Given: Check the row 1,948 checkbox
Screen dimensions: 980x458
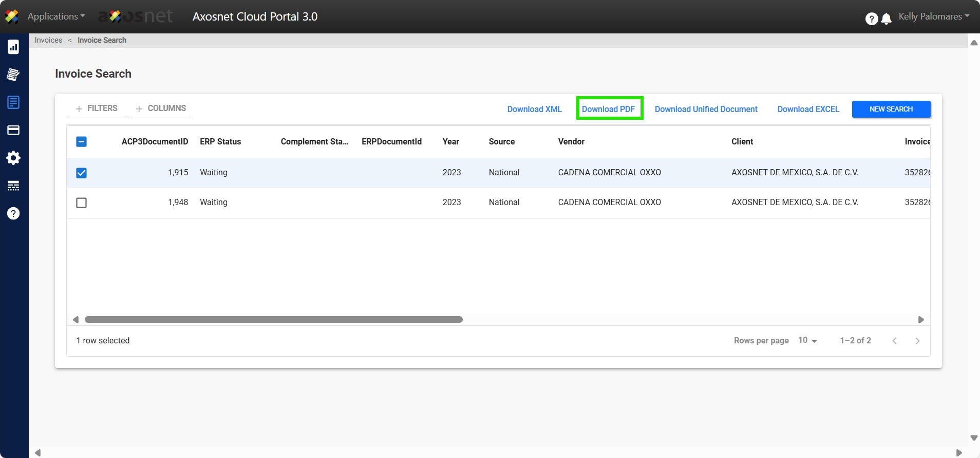Looking at the screenshot, I should (81, 203).
